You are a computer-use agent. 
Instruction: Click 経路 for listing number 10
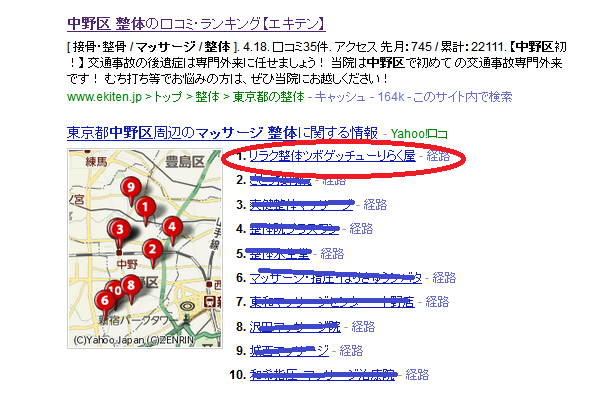click(417, 375)
